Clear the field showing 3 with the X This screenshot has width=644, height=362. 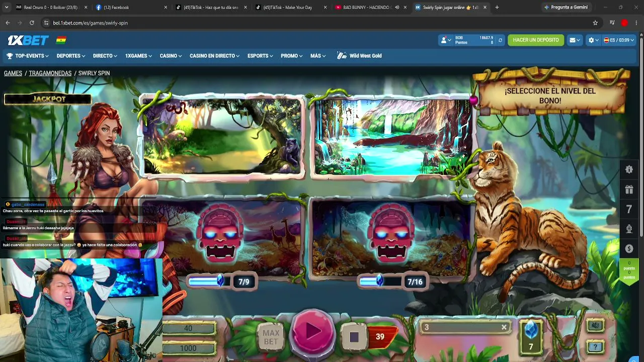tap(504, 328)
